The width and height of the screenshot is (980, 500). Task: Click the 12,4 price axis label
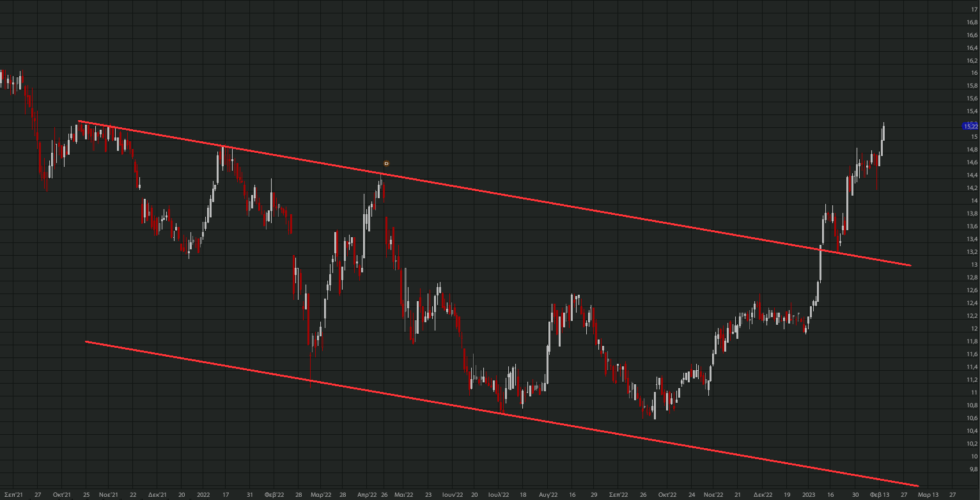pyautogui.click(x=972, y=303)
